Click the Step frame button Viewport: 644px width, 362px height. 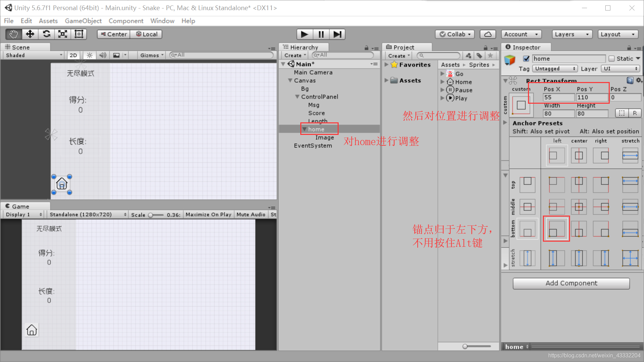coord(337,34)
